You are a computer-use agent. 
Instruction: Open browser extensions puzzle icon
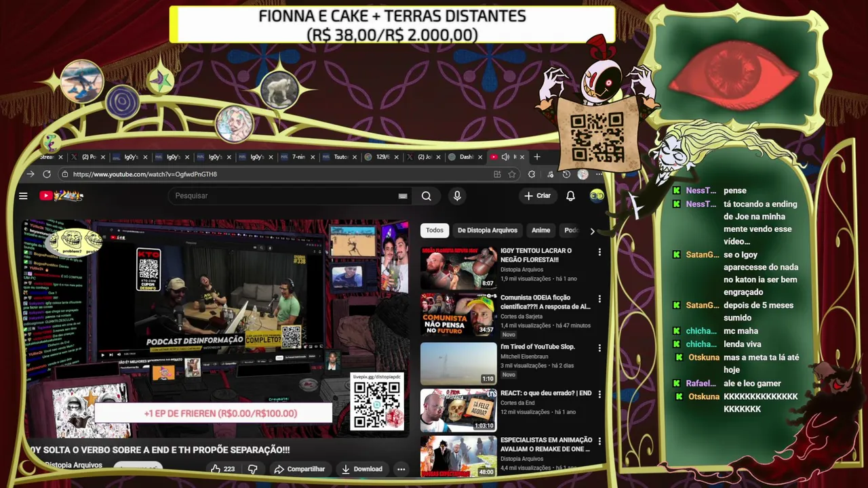[532, 174]
